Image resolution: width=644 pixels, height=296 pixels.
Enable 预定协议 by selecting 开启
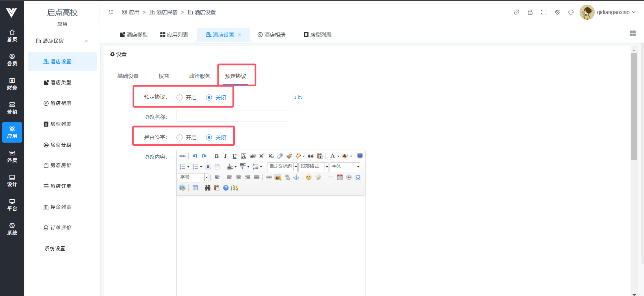tap(180, 98)
